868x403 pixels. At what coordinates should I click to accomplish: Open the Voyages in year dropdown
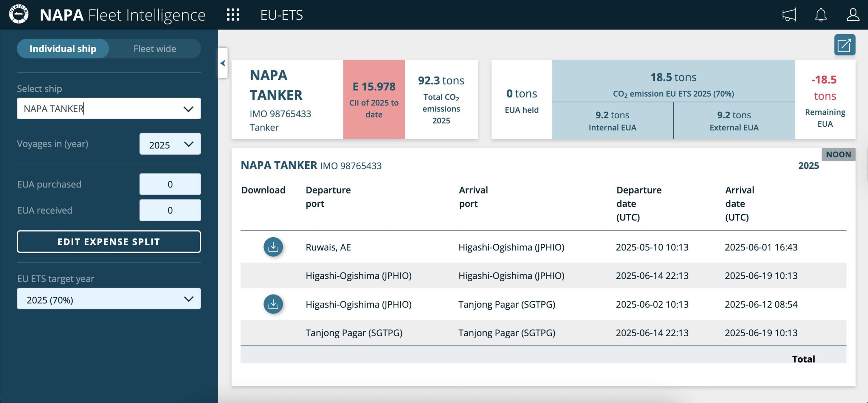(170, 144)
